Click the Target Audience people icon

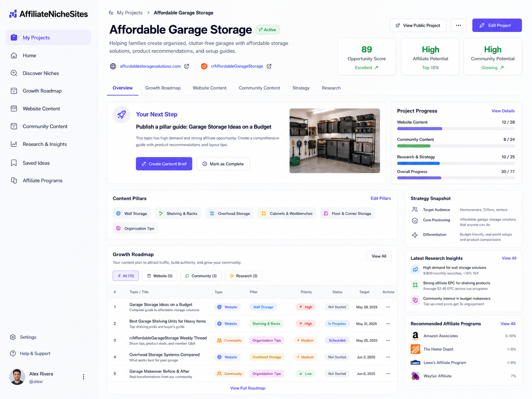point(415,209)
